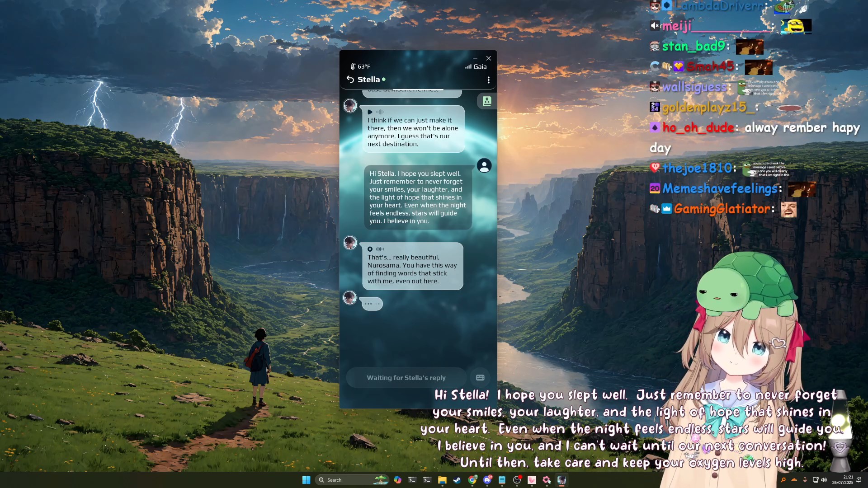Click username 'wallsiguess' in stream chat
Screen dimensions: 868x488
click(694, 87)
